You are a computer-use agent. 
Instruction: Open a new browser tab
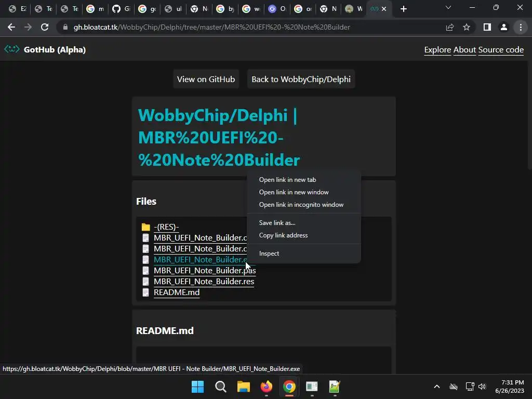(x=403, y=9)
